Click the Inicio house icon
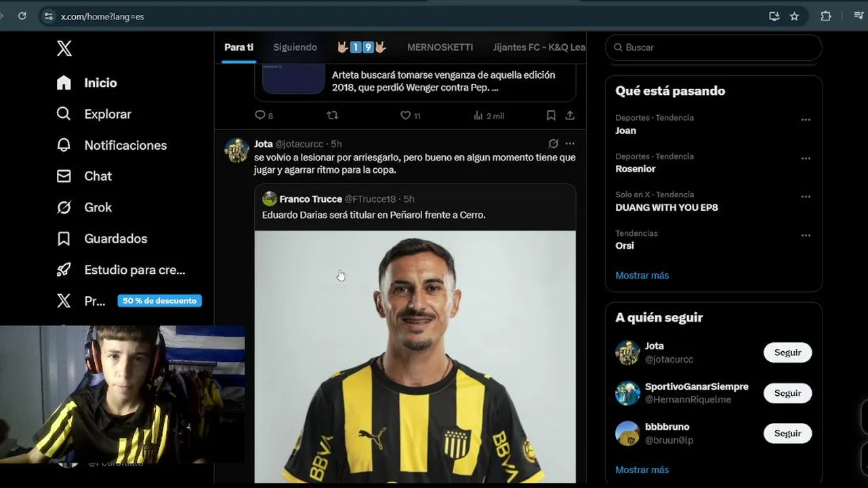This screenshot has width=868, height=488. pos(64,83)
